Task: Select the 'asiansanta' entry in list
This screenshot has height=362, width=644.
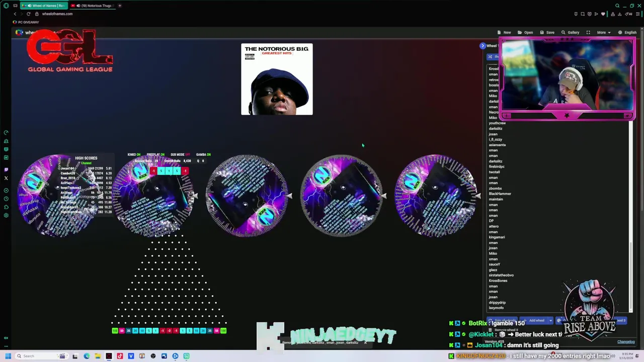Action: (x=497, y=145)
